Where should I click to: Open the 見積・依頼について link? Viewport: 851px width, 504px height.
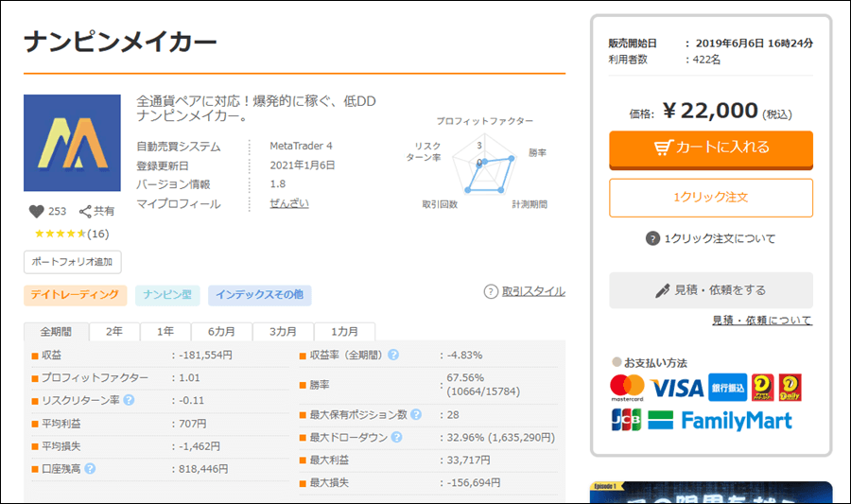(x=761, y=321)
